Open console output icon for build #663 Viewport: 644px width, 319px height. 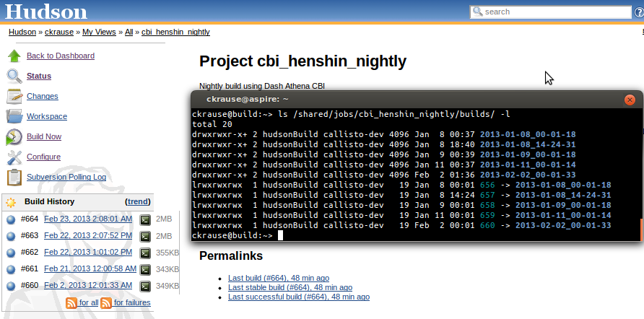point(144,237)
